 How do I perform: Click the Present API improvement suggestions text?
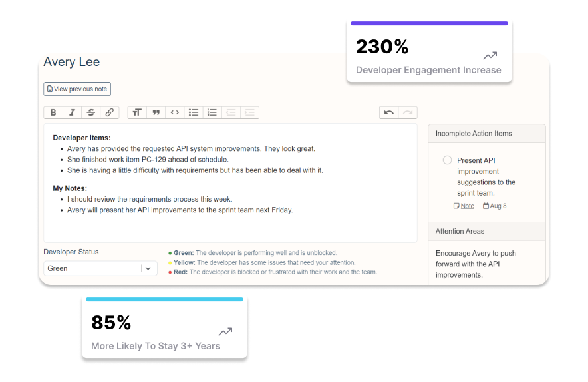point(486,177)
